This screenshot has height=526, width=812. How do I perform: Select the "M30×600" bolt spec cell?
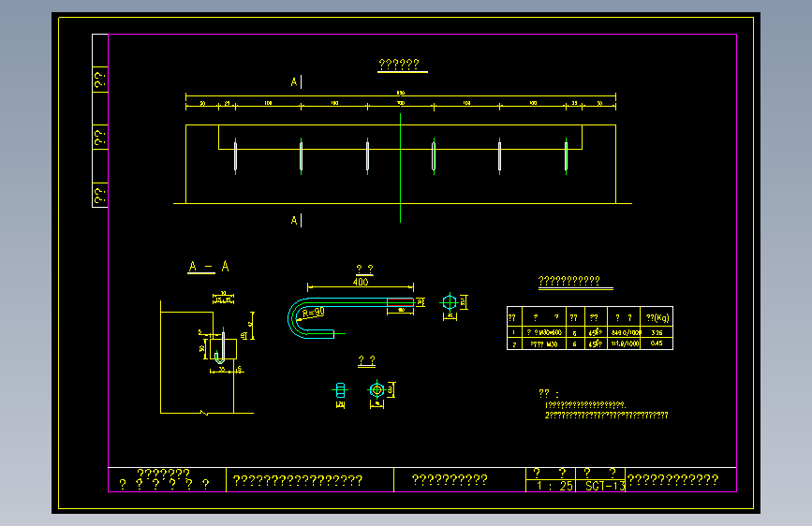click(x=544, y=332)
